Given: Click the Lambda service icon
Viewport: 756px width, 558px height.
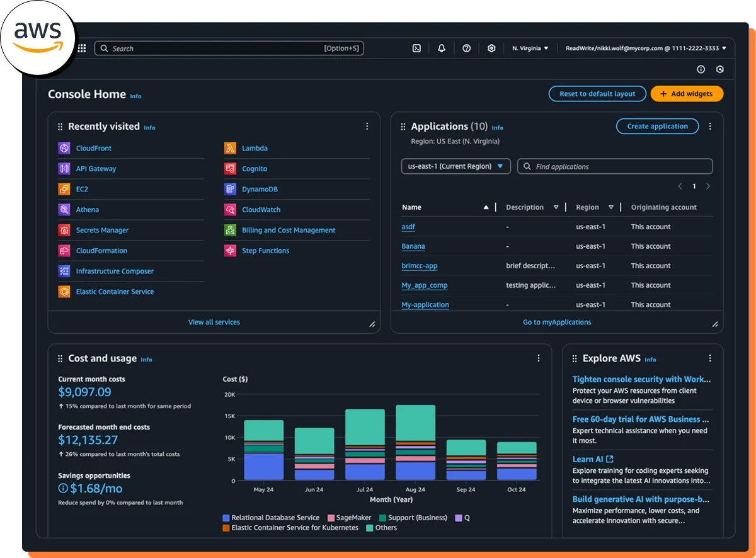Looking at the screenshot, I should tap(230, 149).
